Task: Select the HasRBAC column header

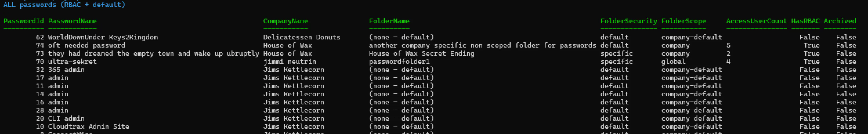Action: pos(805,21)
